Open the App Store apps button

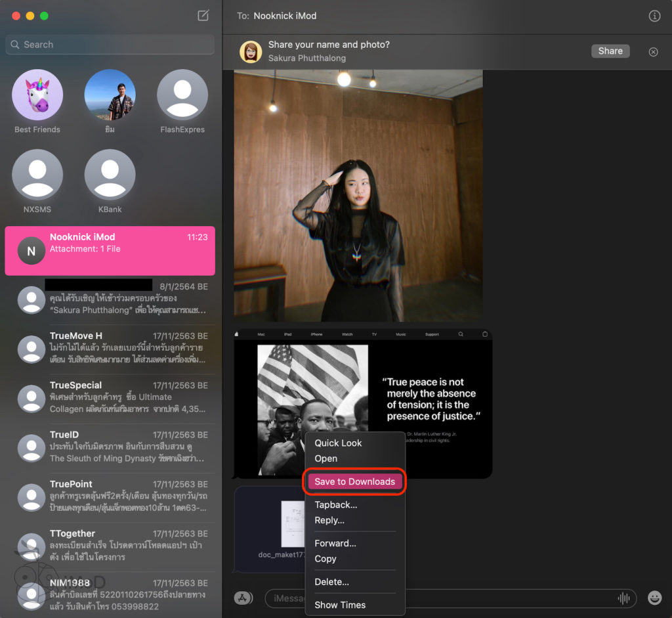click(243, 598)
